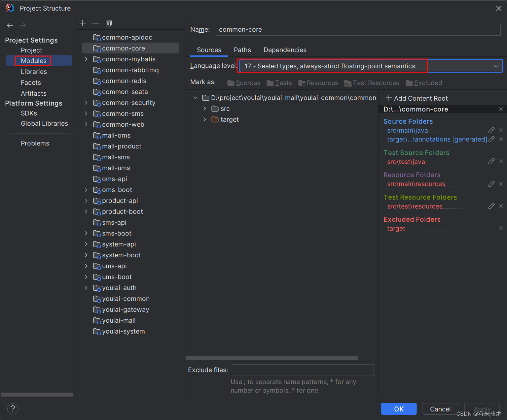Open help with the question mark icon
The height and width of the screenshot is (420, 507).
click(13, 409)
